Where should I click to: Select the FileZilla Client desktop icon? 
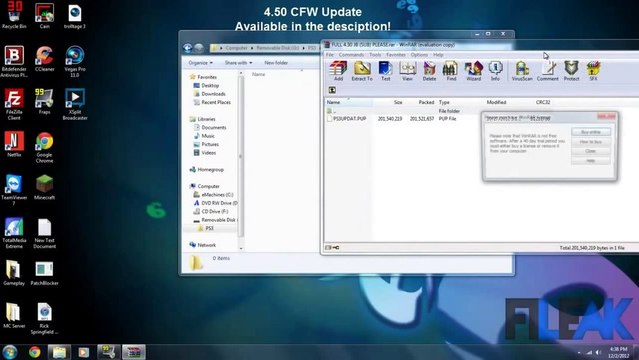coord(14,104)
